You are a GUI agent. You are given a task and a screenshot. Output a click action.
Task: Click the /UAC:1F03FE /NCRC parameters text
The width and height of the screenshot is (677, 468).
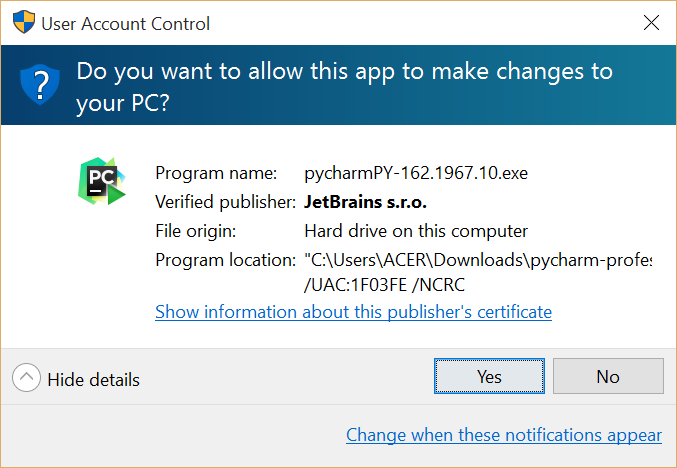point(384,285)
